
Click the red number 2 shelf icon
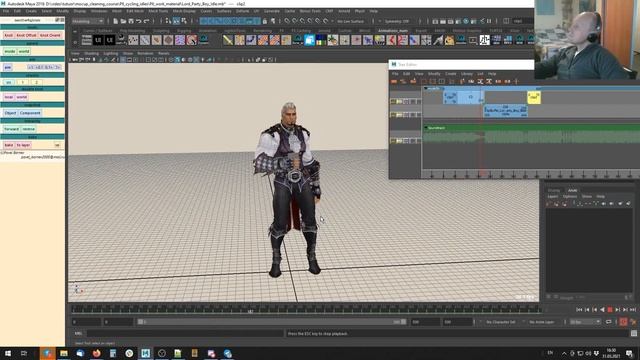(x=402, y=40)
